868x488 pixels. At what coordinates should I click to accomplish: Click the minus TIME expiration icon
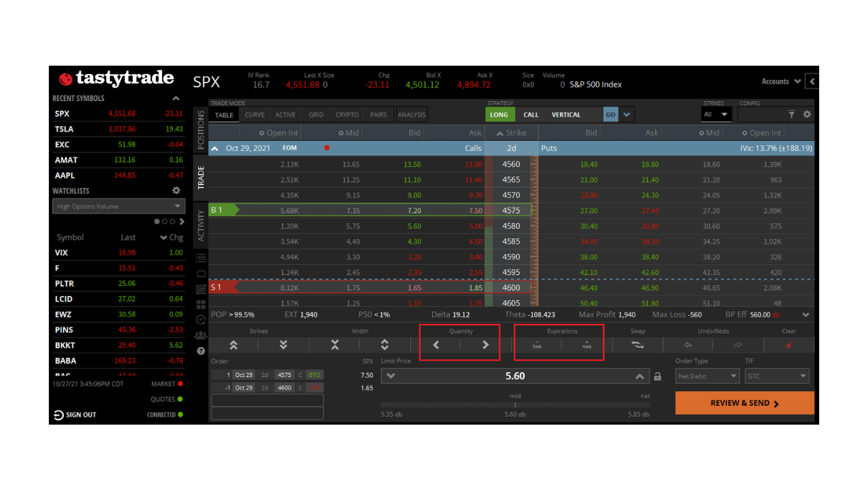click(536, 345)
